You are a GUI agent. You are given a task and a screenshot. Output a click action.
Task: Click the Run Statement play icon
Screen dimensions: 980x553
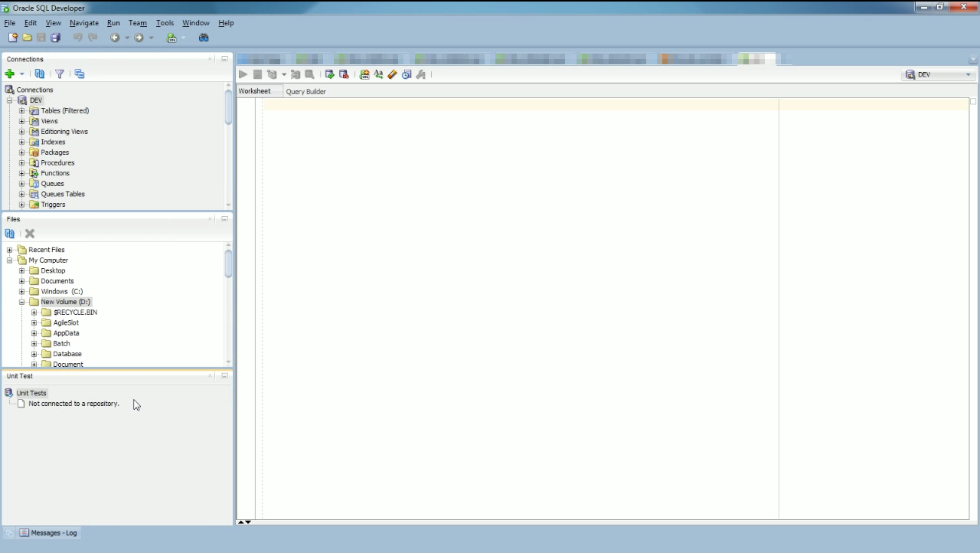tap(243, 74)
